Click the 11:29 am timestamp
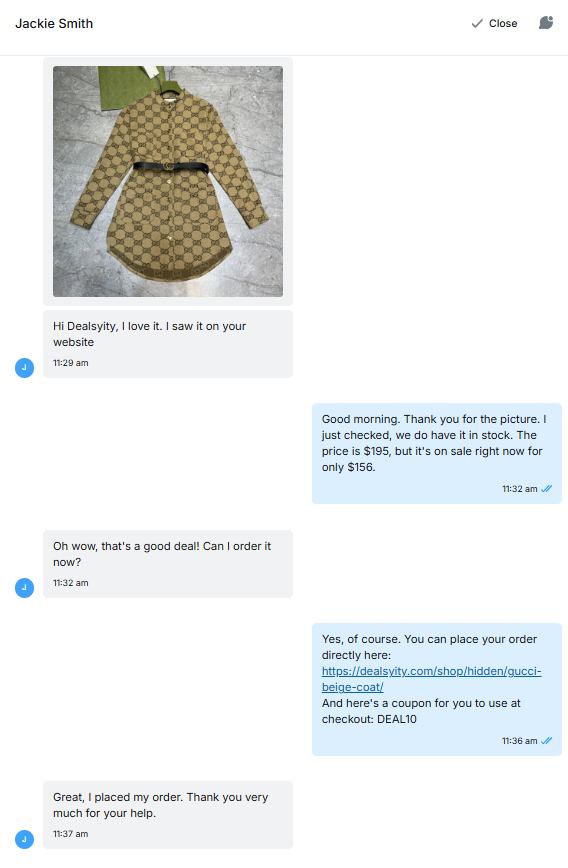 point(71,363)
